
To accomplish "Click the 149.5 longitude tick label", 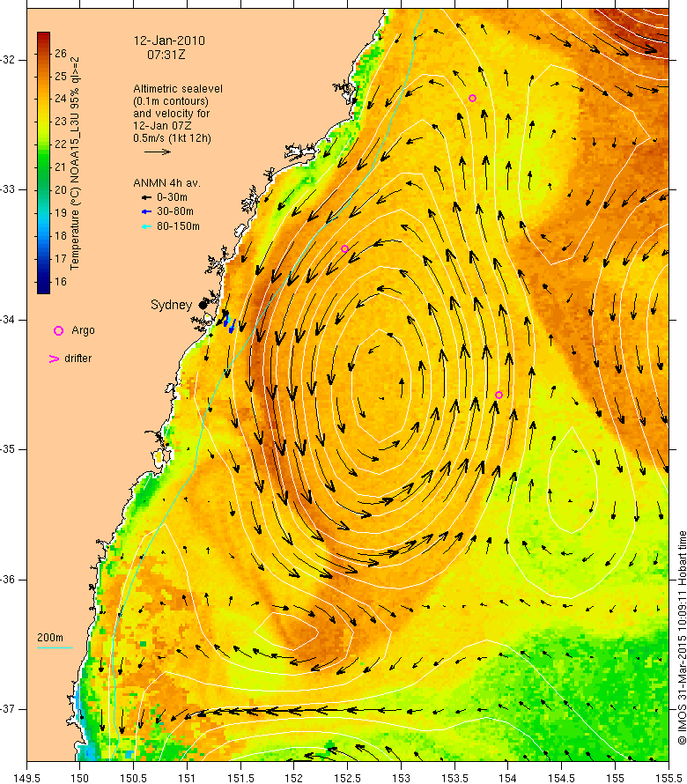I will [x=26, y=779].
